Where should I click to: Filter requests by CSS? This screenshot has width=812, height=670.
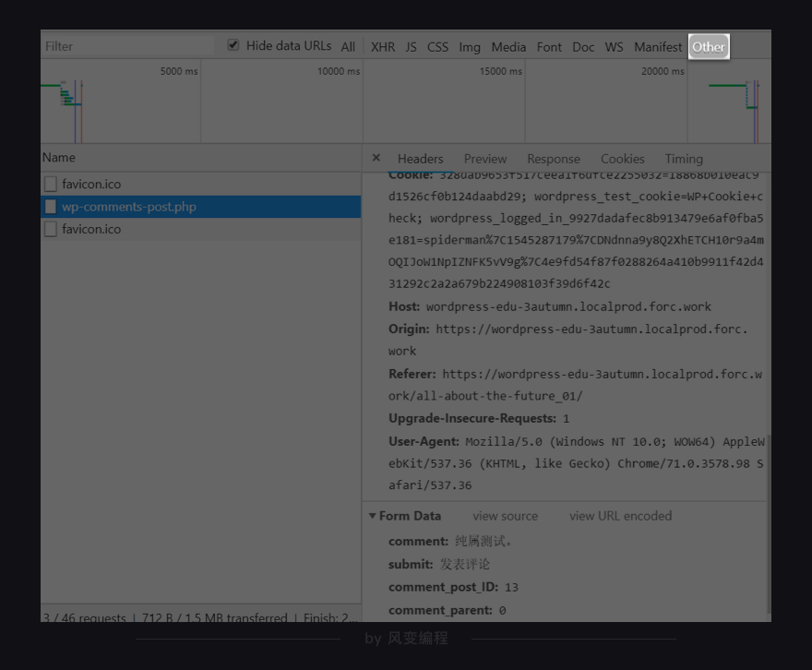coord(437,46)
